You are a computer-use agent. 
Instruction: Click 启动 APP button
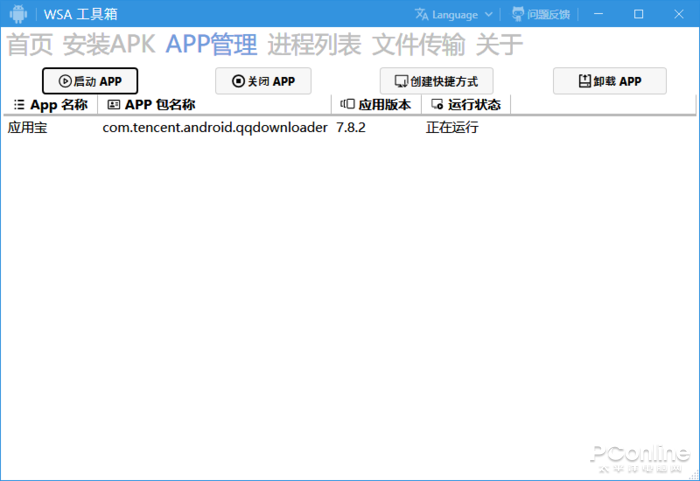point(90,81)
